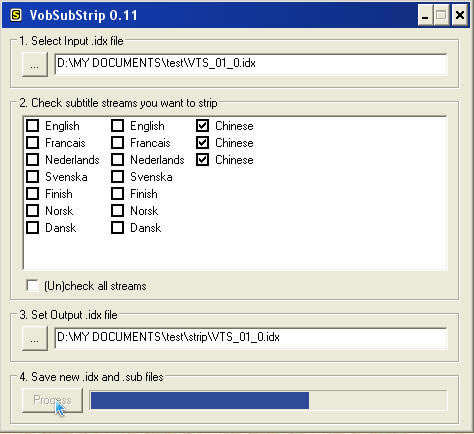Uncheck the bottom Chinese stream
Viewport: 474px width, 434px height.
coord(202,160)
